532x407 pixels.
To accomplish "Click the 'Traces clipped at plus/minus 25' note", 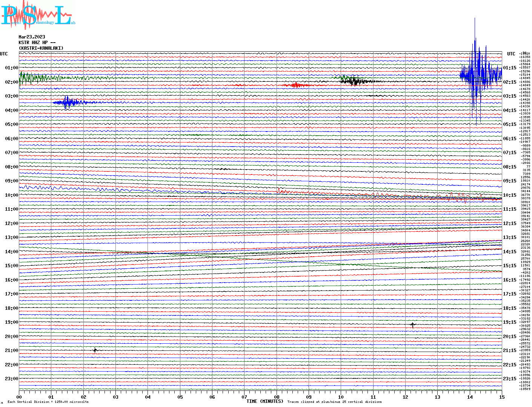I will [334, 402].
